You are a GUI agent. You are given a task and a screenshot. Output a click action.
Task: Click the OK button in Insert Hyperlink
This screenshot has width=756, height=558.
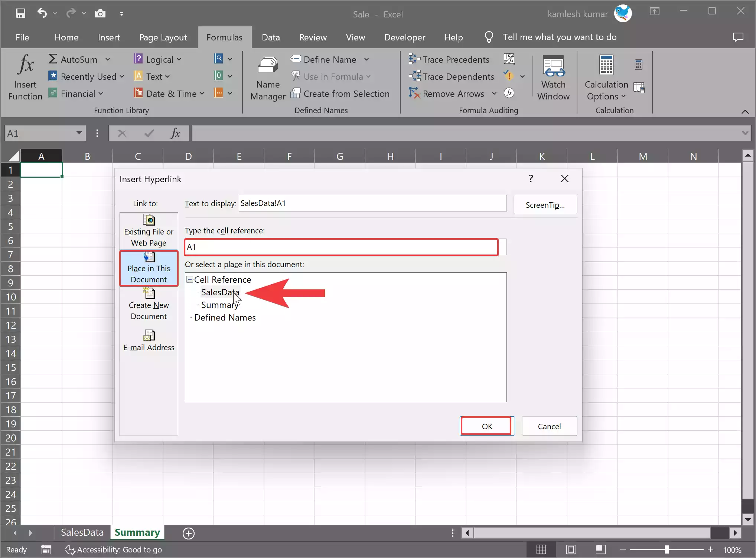(x=486, y=426)
